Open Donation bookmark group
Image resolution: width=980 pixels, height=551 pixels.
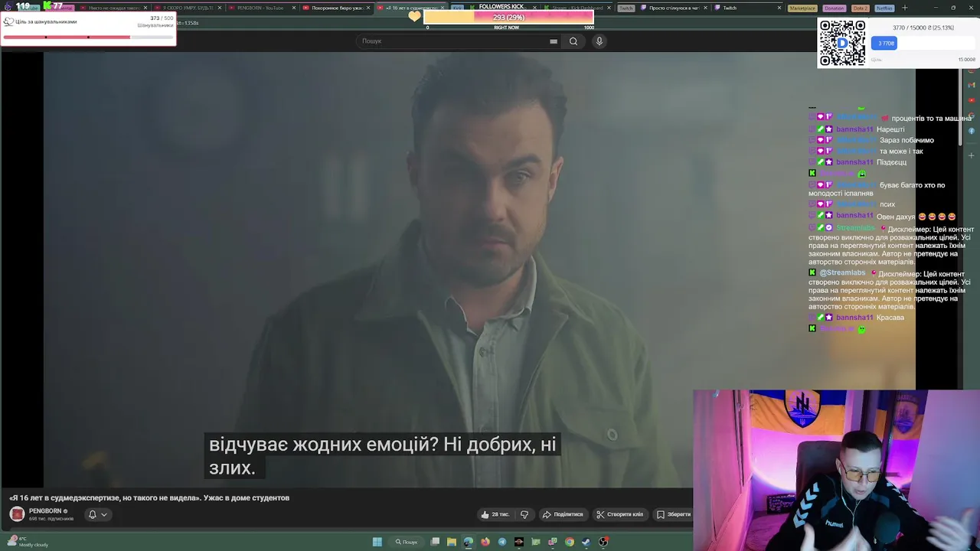click(x=835, y=8)
